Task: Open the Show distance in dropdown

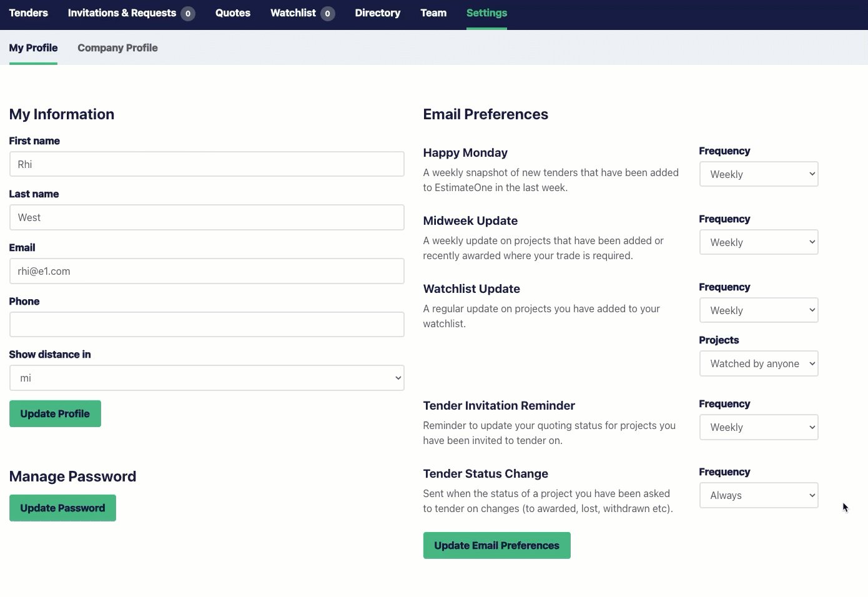Action: coord(207,378)
